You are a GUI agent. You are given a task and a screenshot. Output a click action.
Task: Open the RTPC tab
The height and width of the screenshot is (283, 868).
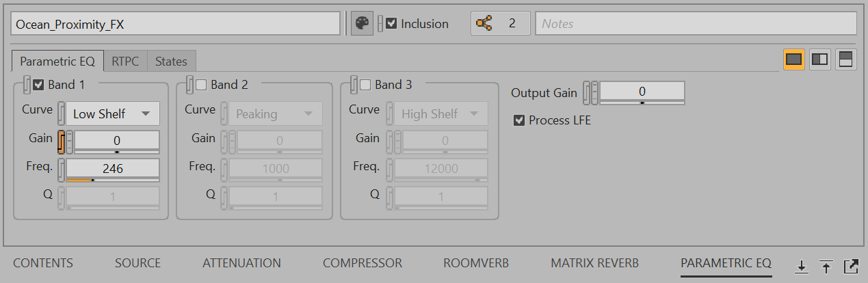pyautogui.click(x=125, y=62)
